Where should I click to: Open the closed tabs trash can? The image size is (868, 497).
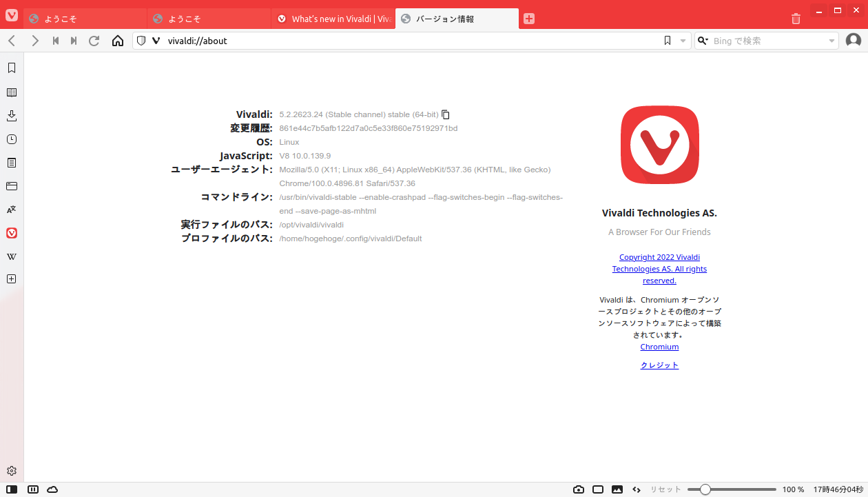[x=796, y=19]
